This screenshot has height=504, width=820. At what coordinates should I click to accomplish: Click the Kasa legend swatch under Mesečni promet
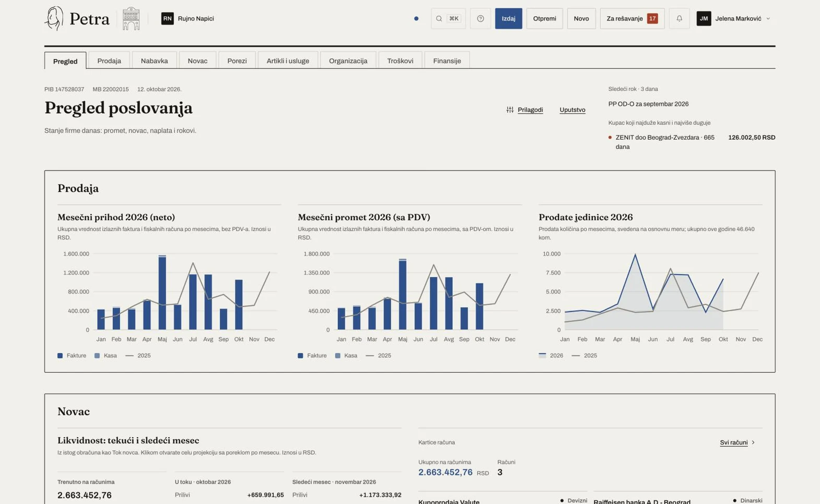[337, 356]
